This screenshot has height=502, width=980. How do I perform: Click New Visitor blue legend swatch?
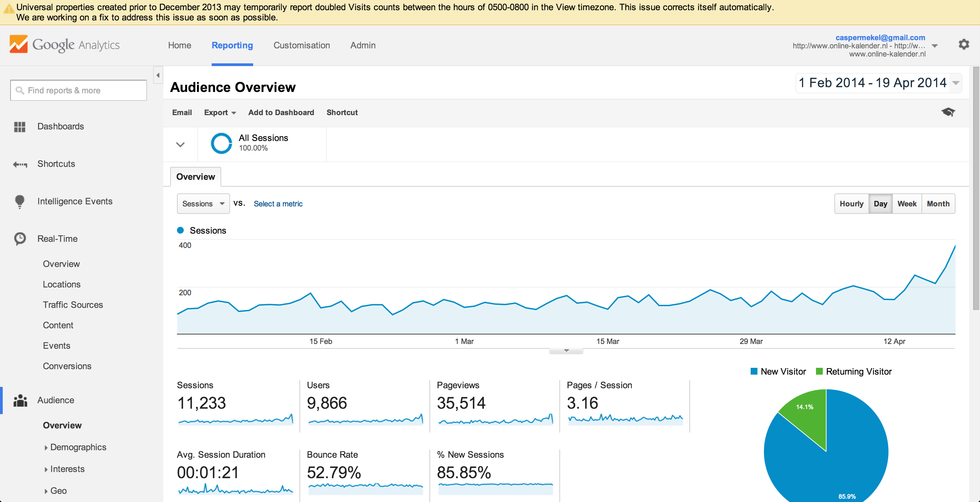point(754,371)
